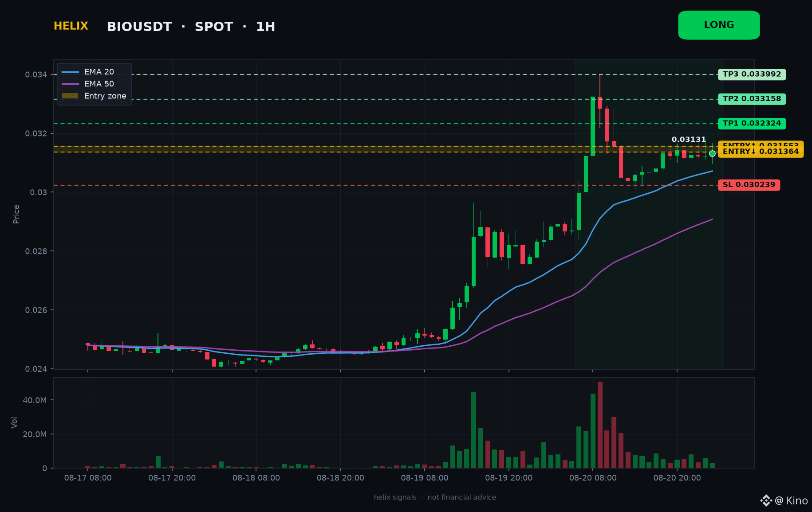812x512 pixels.
Task: Click the 08-18 20:00 time axis label
Action: (x=340, y=478)
